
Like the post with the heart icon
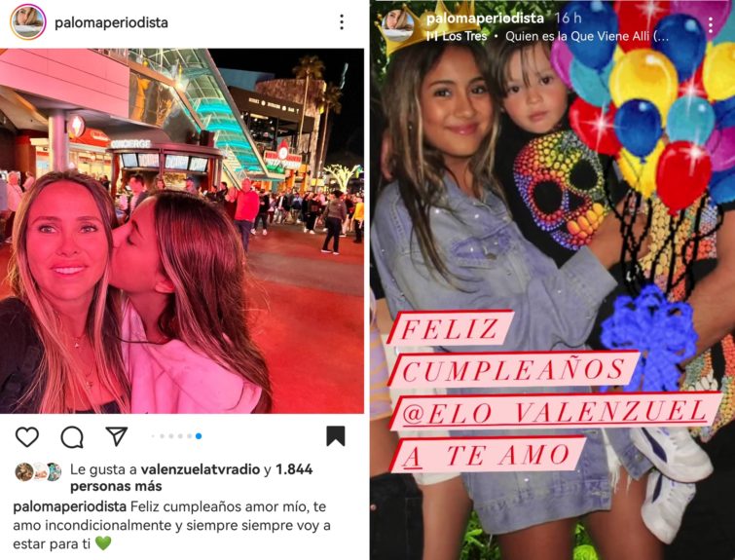[x=27, y=436]
